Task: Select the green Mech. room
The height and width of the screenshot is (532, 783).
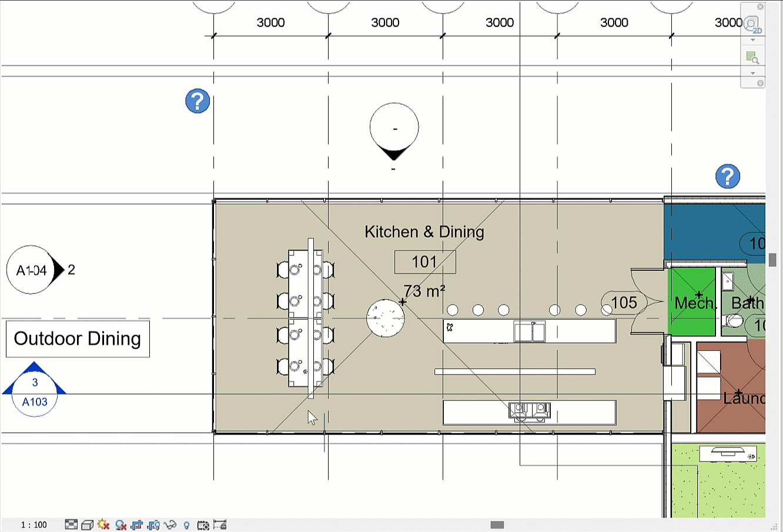Action: (692, 302)
